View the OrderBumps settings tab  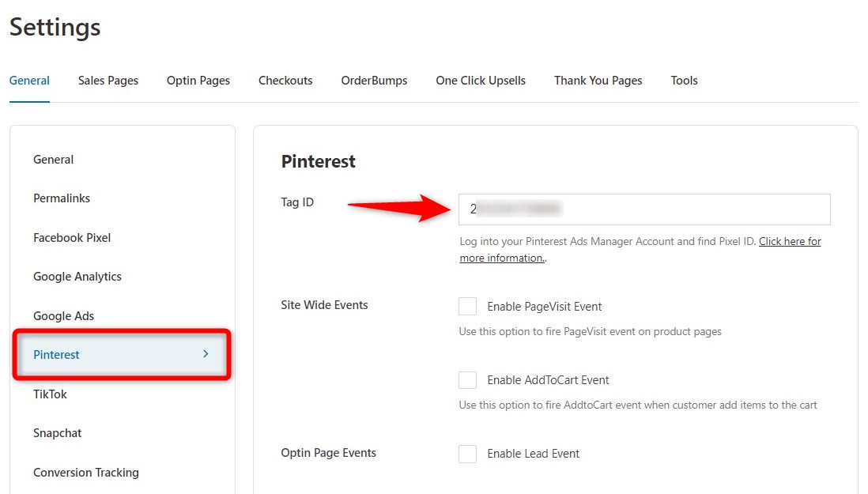click(374, 80)
